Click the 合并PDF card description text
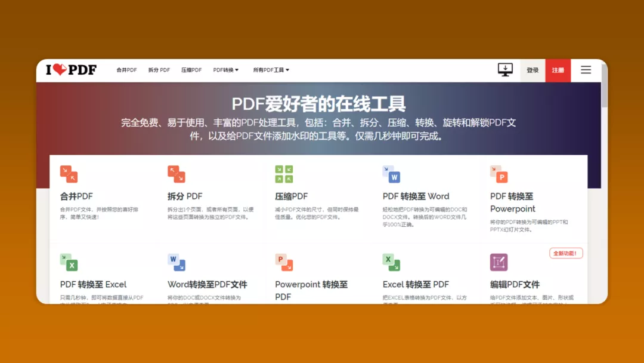This screenshot has height=363, width=644. (x=99, y=213)
